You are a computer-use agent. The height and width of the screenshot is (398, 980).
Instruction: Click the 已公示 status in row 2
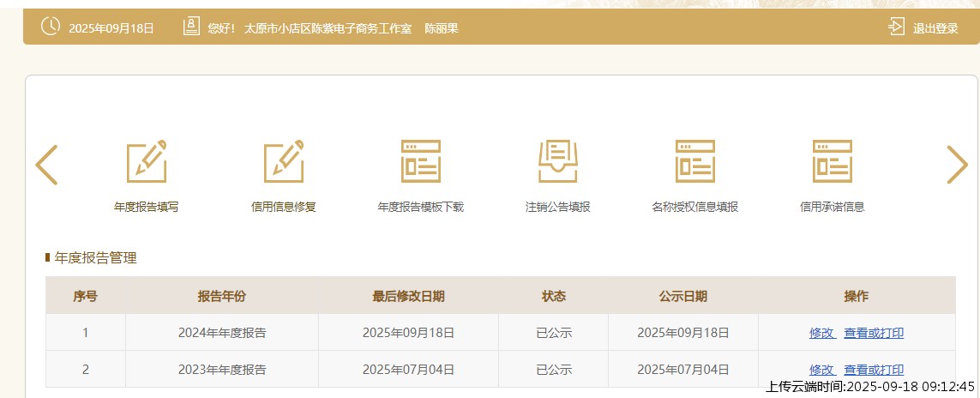click(x=554, y=369)
